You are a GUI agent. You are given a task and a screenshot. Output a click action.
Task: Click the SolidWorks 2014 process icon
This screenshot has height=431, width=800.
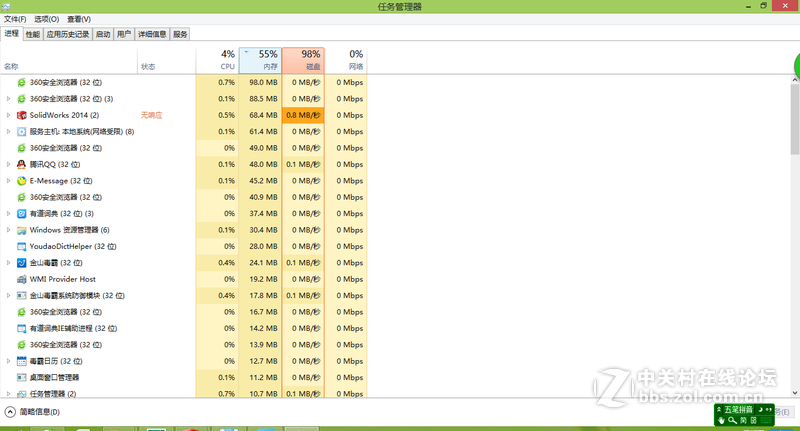click(x=21, y=115)
